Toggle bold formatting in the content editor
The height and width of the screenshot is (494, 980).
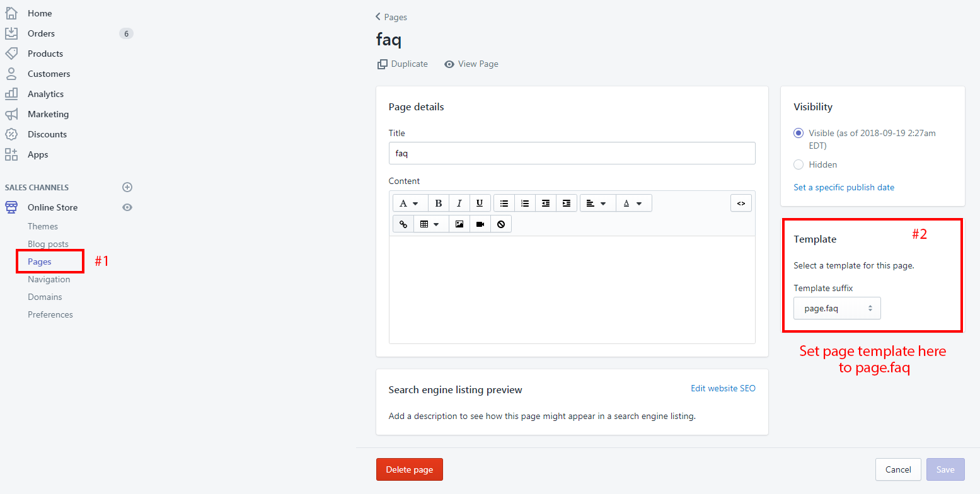[439, 203]
